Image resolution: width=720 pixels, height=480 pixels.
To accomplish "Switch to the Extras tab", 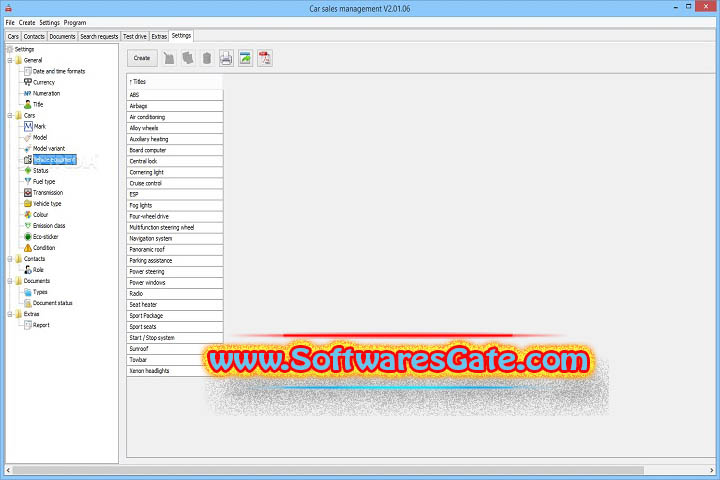I will [159, 36].
